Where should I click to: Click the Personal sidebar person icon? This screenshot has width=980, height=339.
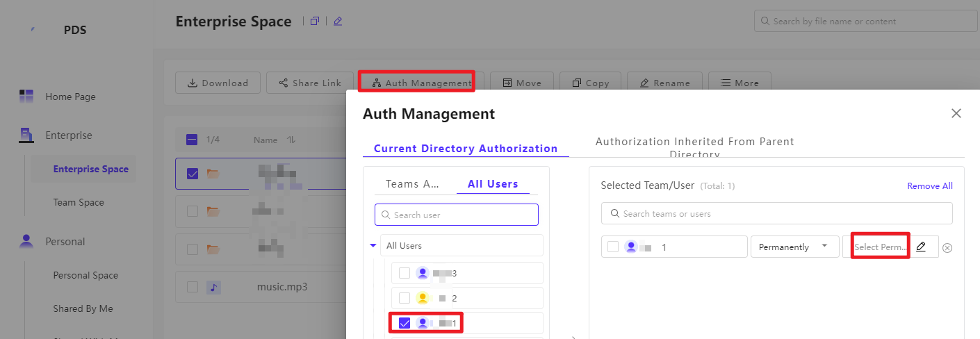pyautogui.click(x=26, y=241)
